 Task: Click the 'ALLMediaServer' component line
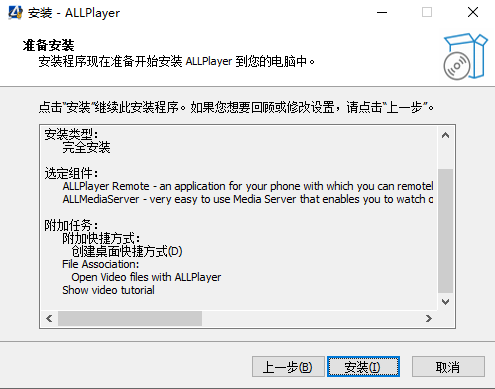point(248,199)
